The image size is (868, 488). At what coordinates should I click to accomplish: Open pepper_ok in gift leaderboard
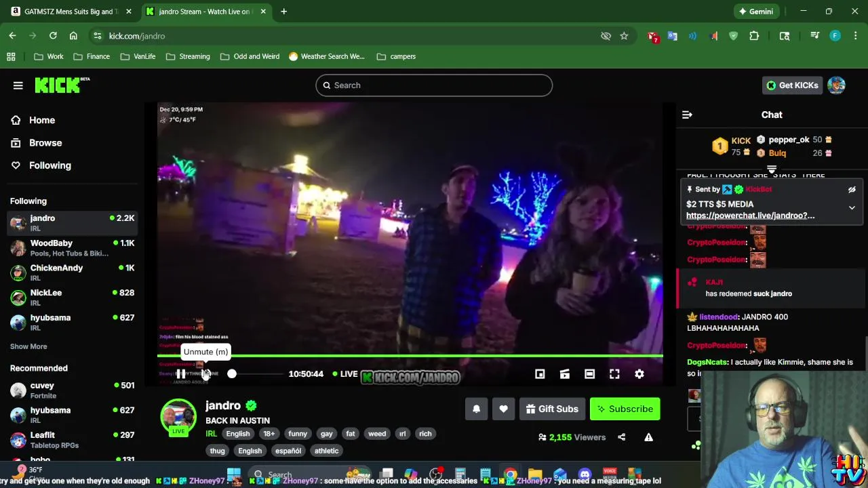pyautogui.click(x=789, y=140)
